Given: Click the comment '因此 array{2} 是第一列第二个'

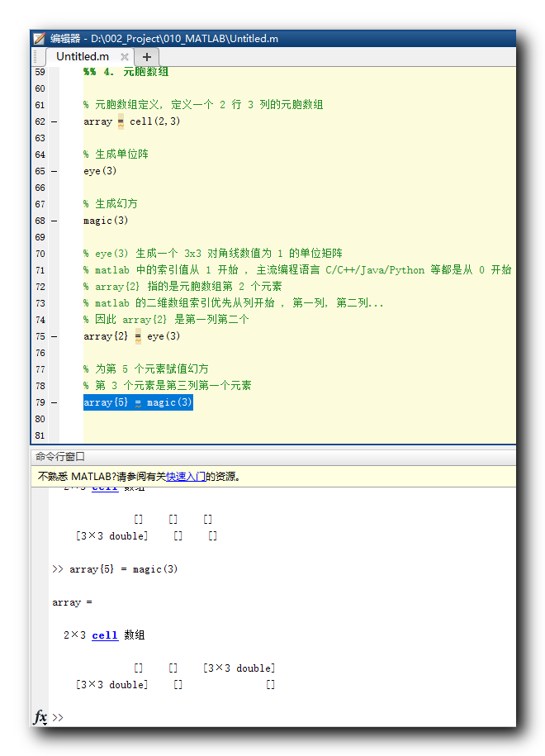Looking at the screenshot, I should [166, 320].
